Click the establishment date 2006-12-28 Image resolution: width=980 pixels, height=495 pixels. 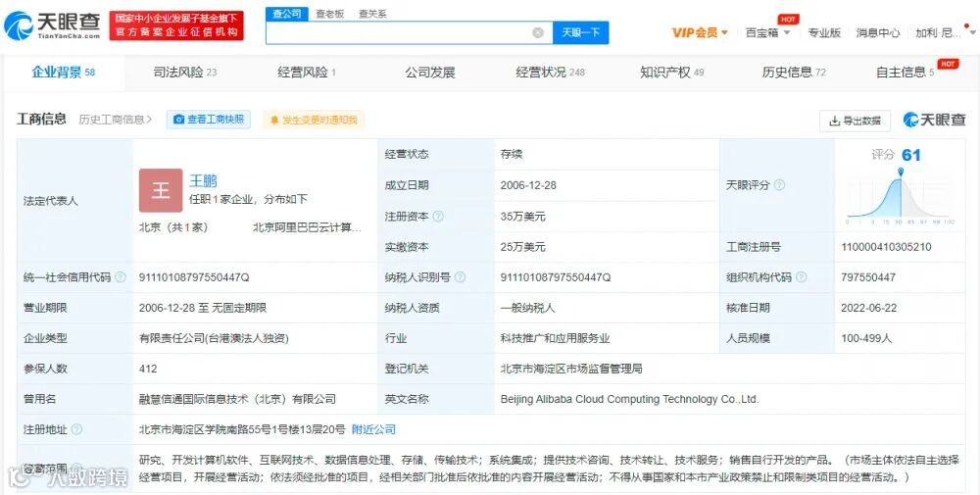click(528, 185)
